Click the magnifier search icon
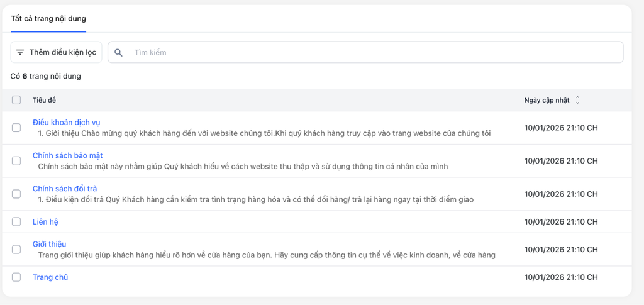 [x=118, y=53]
